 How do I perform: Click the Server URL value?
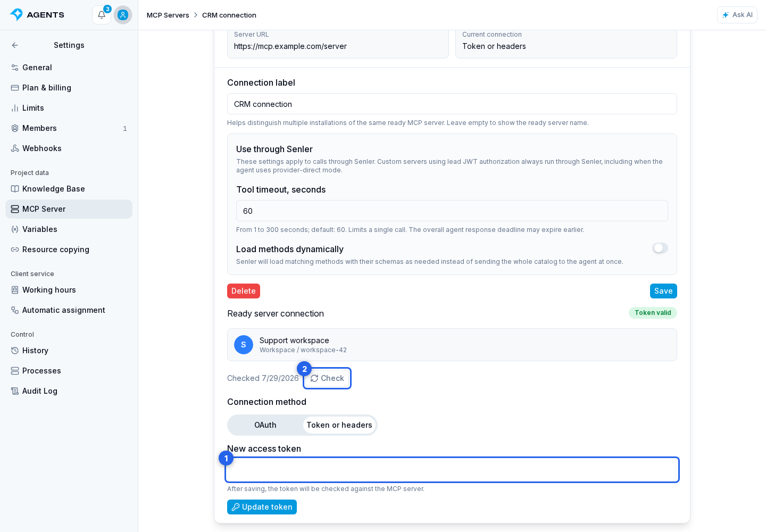pos(290,46)
